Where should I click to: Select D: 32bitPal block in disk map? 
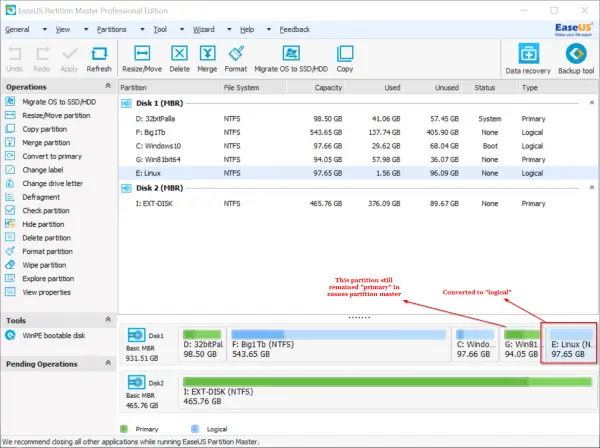(202, 344)
